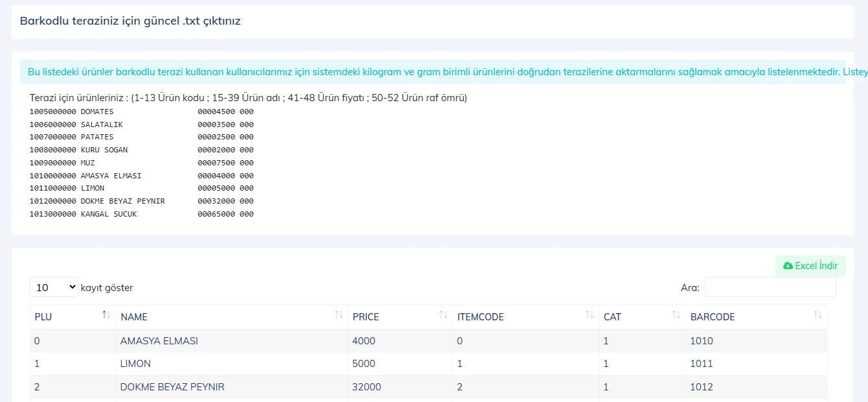868x402 pixels.
Task: Click the BARCODE column header label
Action: coord(713,317)
